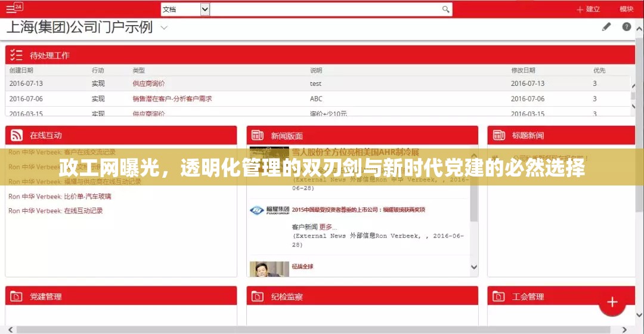Viewport: 644px width, 334px height.
Task: Click the round red plus floating button
Action: [612, 302]
